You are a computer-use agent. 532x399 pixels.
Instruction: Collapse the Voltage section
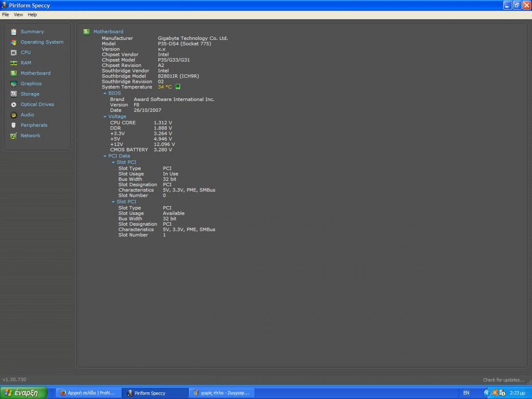click(105, 117)
